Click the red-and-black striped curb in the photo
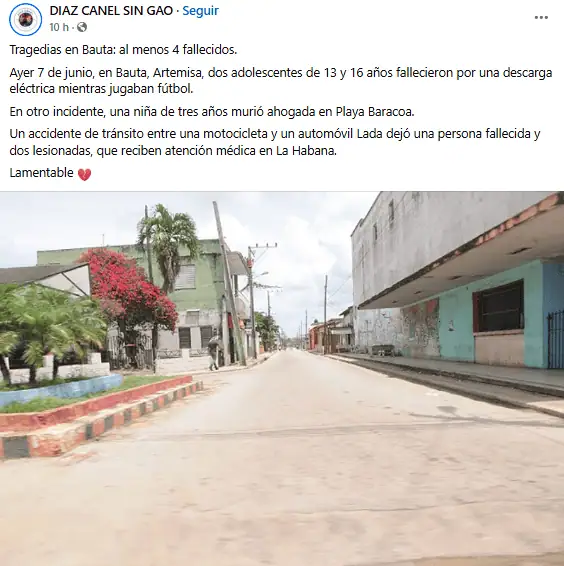 pos(101,419)
